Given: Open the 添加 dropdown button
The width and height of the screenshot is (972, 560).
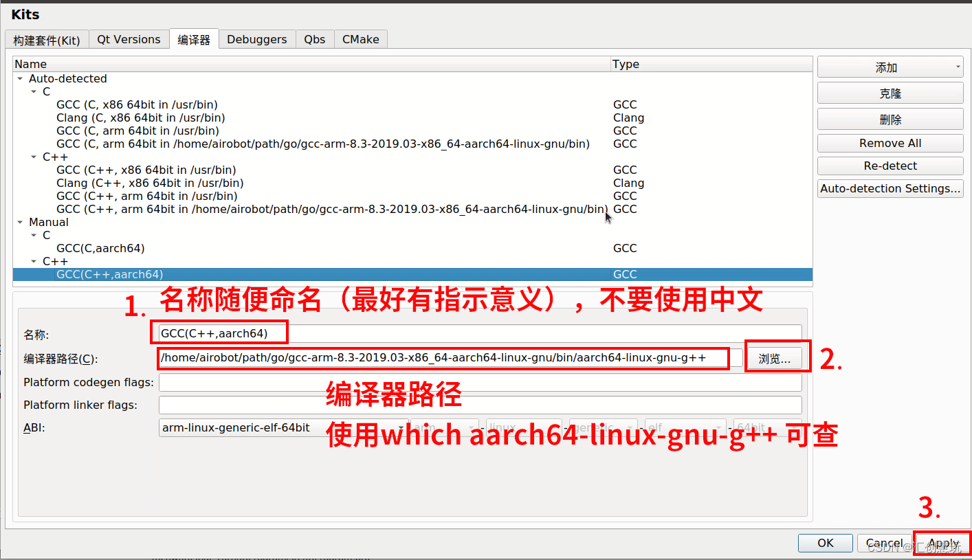Looking at the screenshot, I should [890, 67].
